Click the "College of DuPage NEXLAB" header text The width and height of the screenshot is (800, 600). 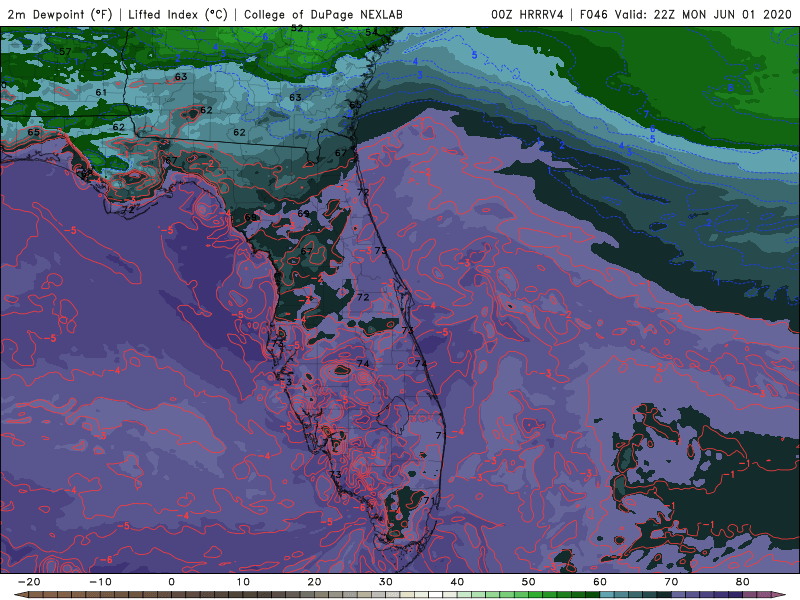tap(323, 14)
